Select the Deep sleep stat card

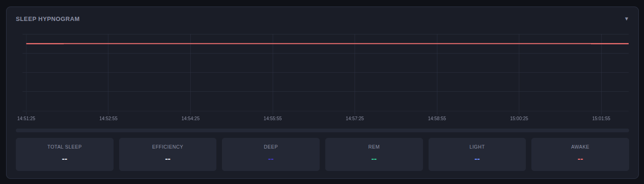tap(271, 154)
